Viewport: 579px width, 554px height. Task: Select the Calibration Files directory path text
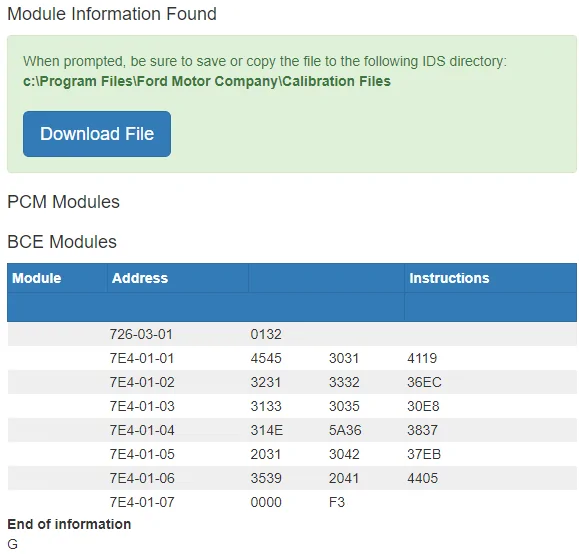tap(207, 81)
